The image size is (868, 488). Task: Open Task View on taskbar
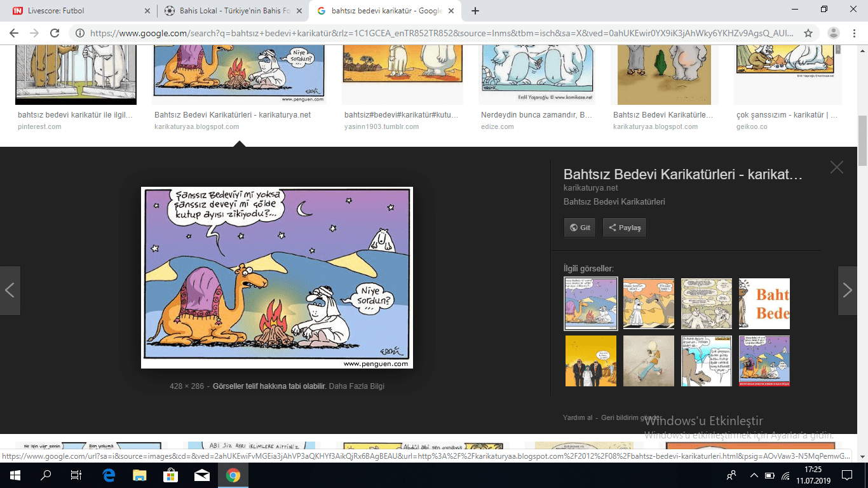click(x=76, y=475)
